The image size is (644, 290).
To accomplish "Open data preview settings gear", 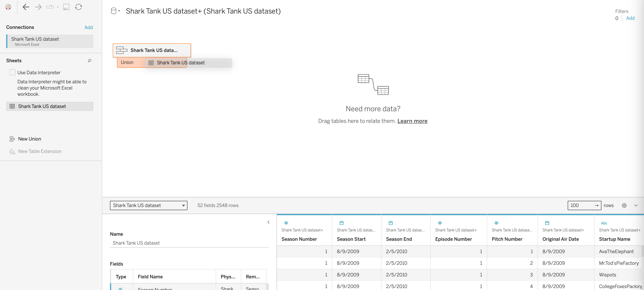I will (624, 205).
